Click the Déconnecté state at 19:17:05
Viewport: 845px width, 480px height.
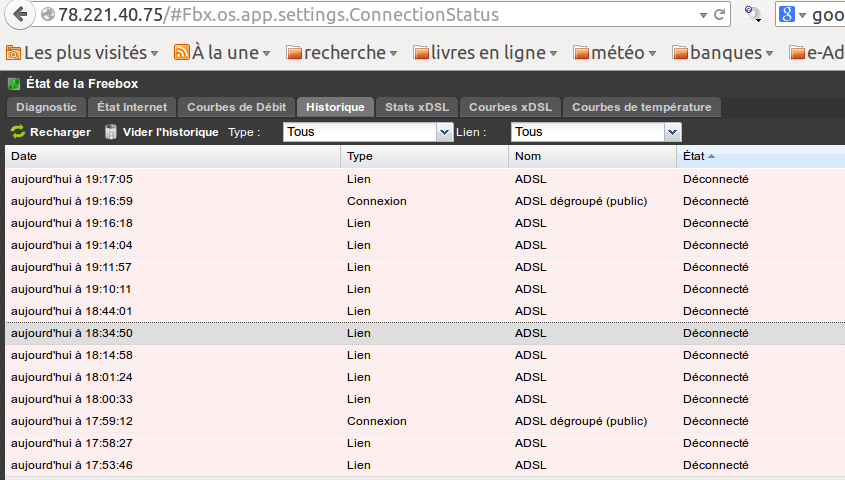coord(716,179)
